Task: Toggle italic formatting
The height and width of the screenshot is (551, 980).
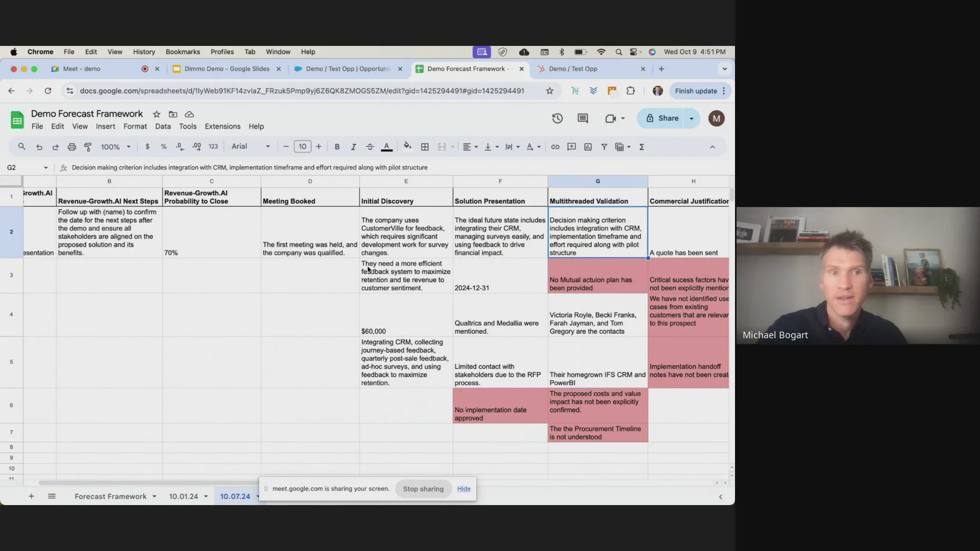Action: coord(353,147)
